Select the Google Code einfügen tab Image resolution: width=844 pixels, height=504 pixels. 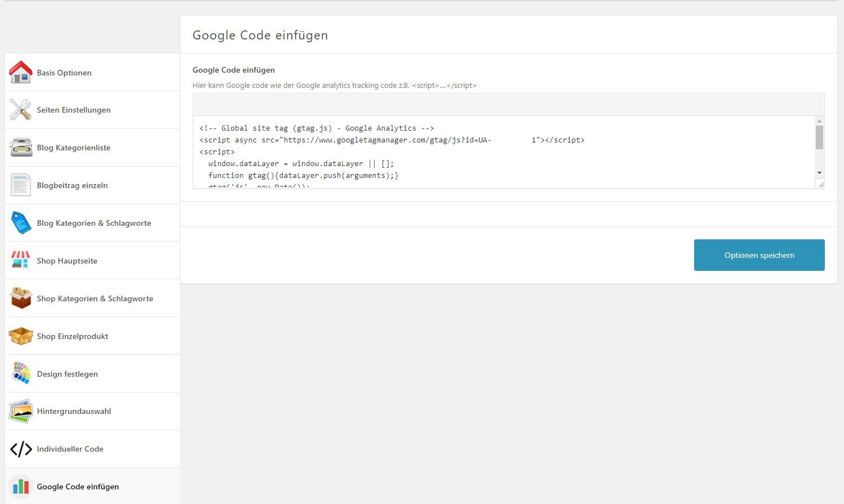(x=92, y=486)
